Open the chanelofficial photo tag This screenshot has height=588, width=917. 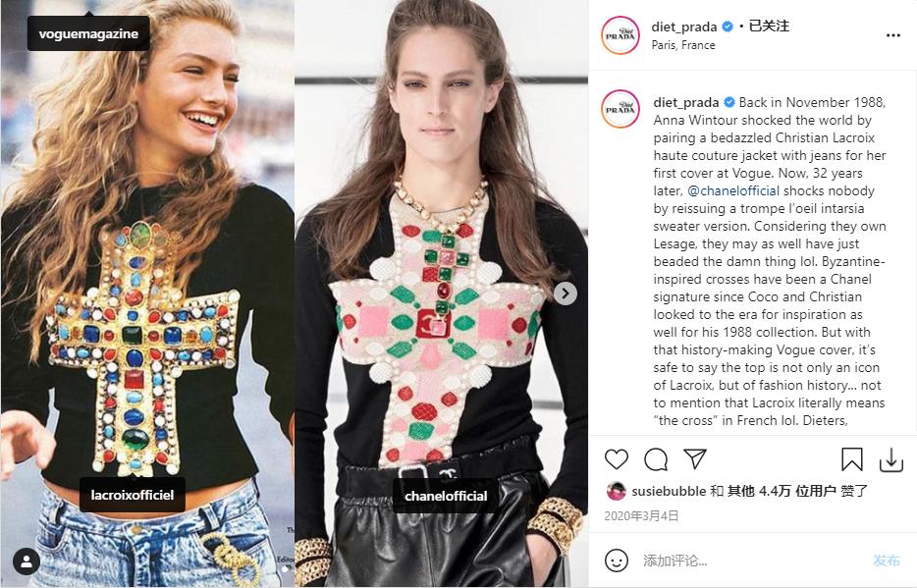coord(446,496)
